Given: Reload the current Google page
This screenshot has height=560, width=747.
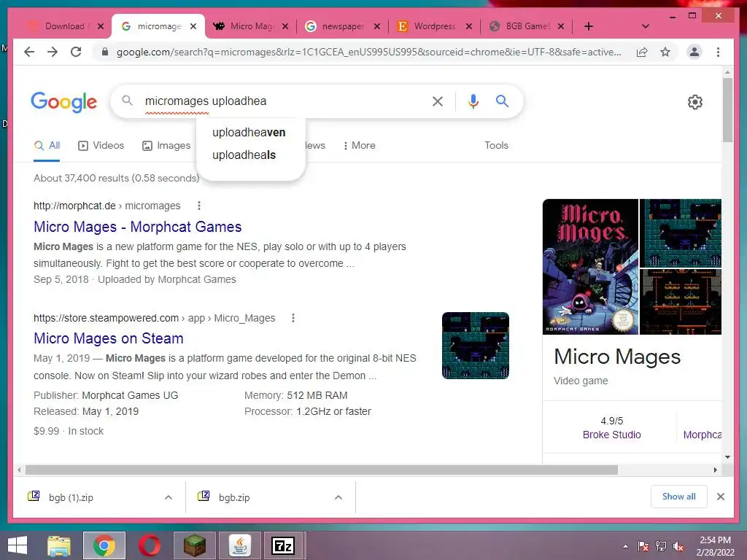Looking at the screenshot, I should click(x=76, y=52).
